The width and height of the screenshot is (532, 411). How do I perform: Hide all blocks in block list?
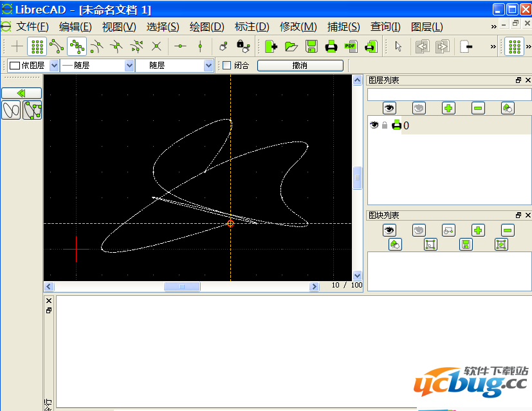tap(419, 230)
